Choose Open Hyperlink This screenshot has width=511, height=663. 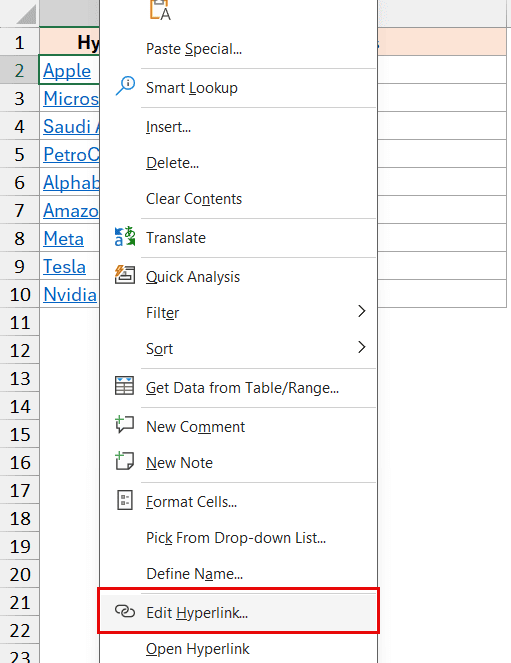click(198, 649)
